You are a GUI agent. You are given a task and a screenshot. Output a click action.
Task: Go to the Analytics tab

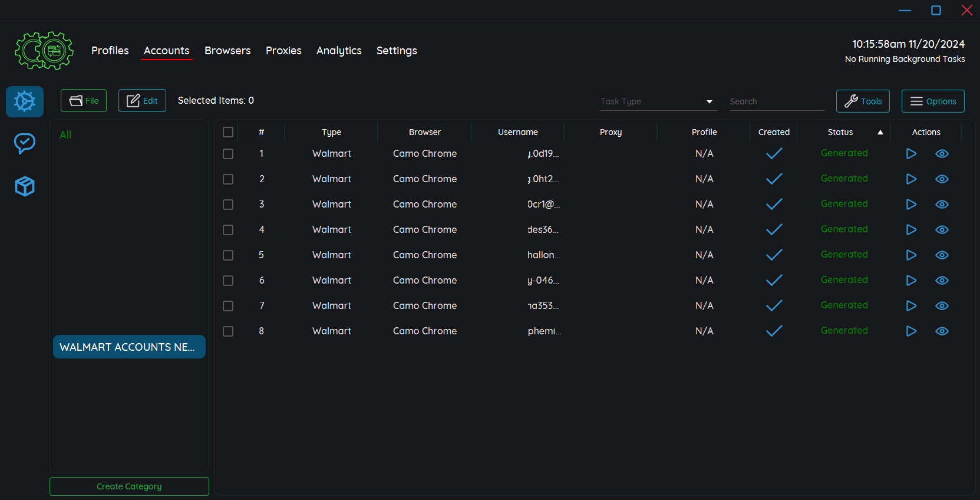339,51
